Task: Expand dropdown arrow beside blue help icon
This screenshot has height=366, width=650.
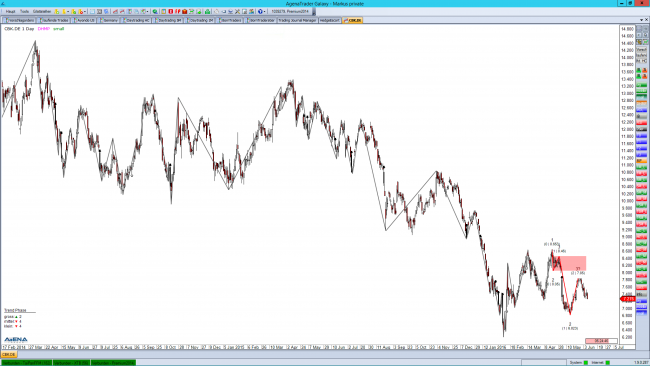Action: point(264,12)
